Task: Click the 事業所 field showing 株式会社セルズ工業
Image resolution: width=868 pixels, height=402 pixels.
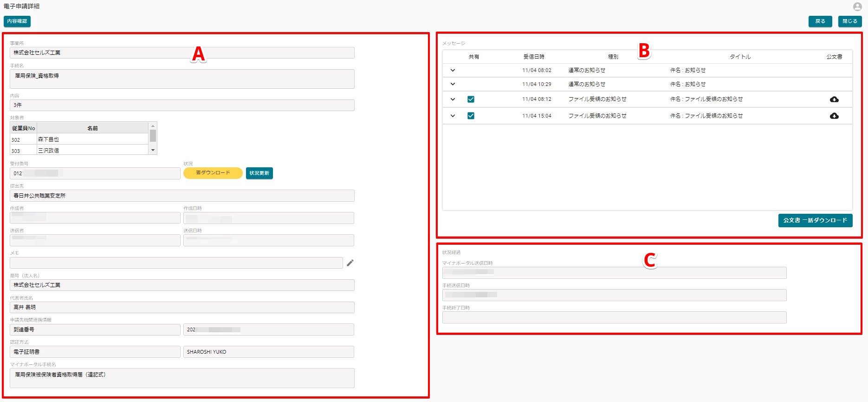Action: point(182,53)
